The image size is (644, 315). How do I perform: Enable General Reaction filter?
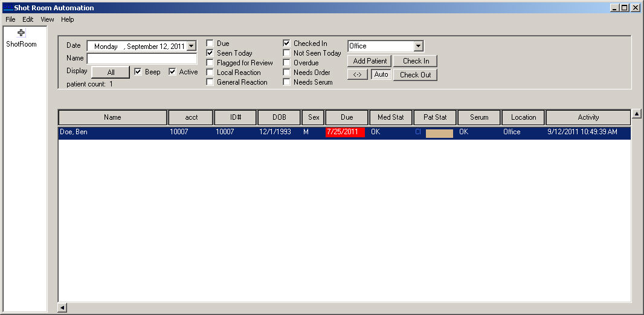click(x=210, y=82)
